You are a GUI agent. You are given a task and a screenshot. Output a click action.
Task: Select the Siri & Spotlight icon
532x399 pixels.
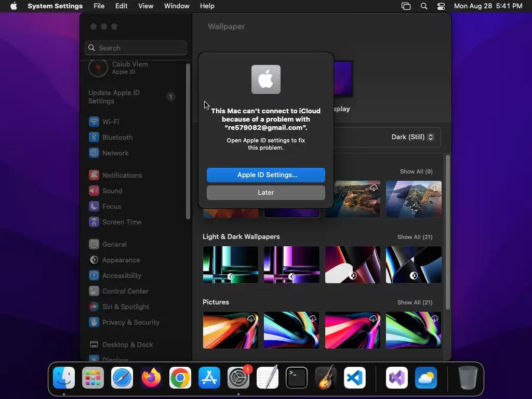[x=94, y=307]
